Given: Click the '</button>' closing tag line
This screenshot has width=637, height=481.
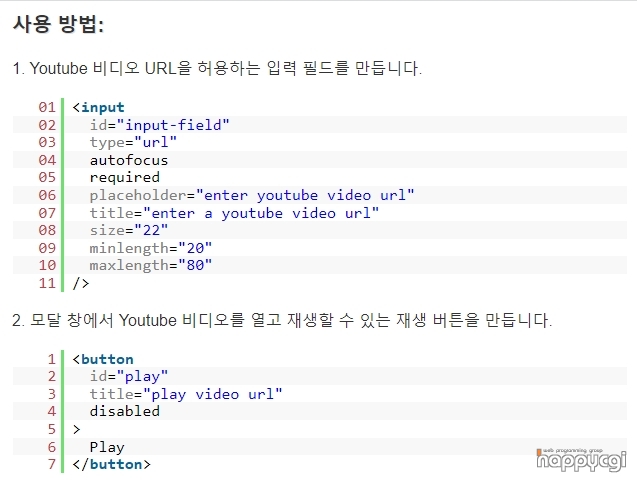Looking at the screenshot, I should click(111, 464).
